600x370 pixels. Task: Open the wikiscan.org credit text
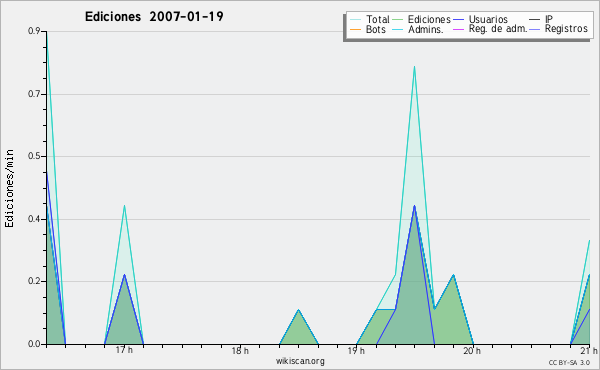point(300,361)
